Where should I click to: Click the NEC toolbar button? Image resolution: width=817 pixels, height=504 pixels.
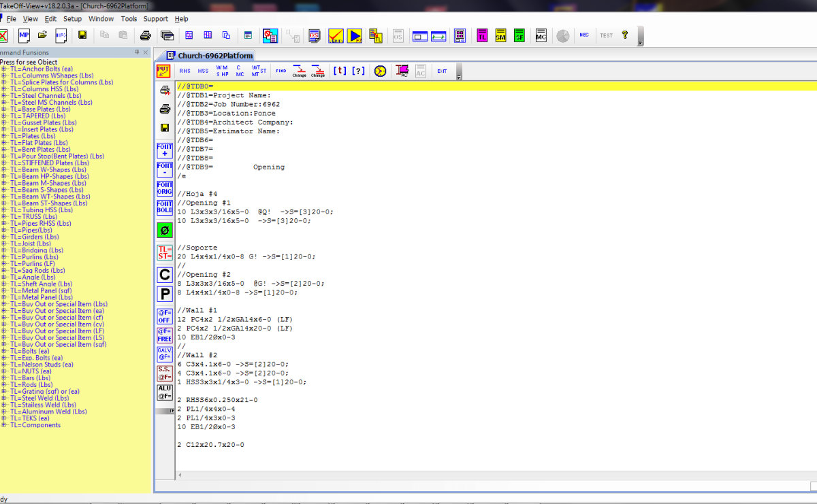coord(584,35)
